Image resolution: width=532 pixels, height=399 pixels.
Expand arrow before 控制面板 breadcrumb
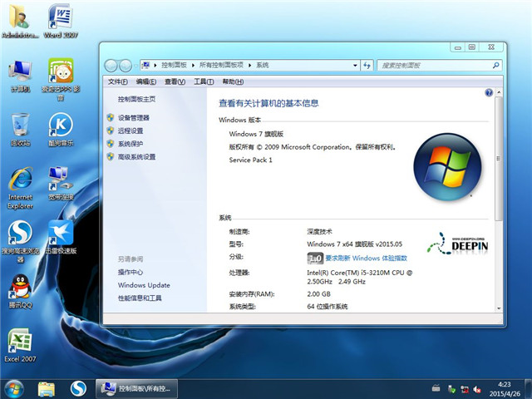155,65
